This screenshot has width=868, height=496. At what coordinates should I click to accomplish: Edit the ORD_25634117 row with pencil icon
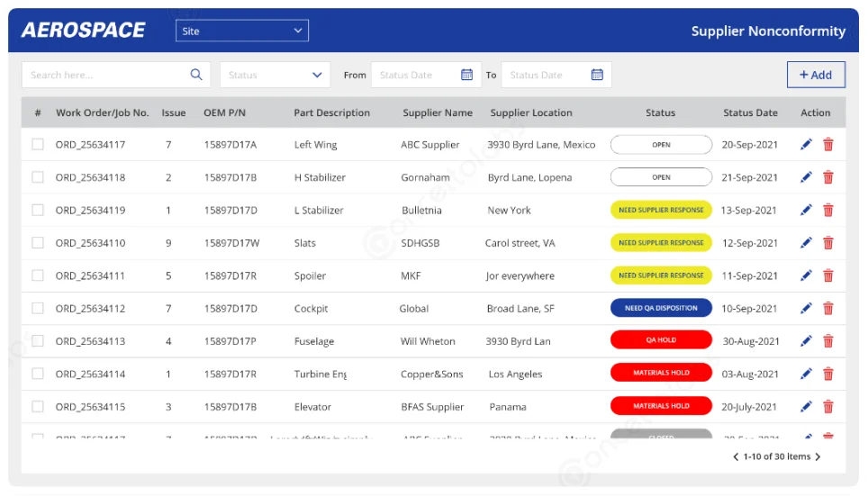(806, 145)
